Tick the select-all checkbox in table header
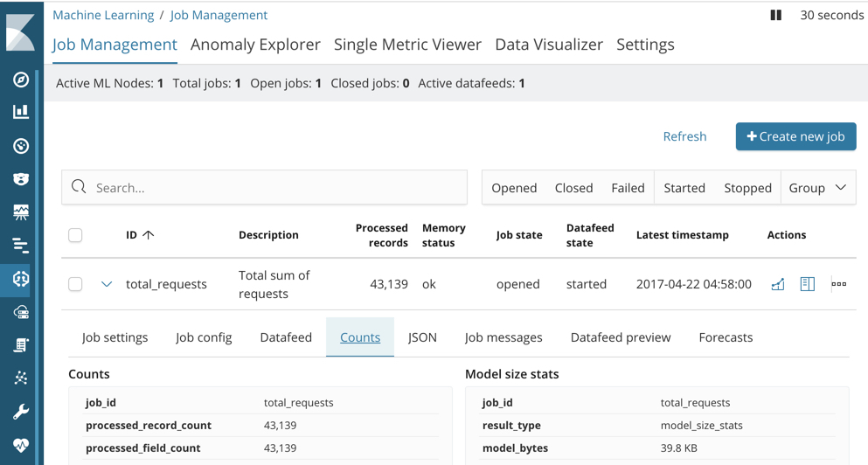 [x=75, y=235]
